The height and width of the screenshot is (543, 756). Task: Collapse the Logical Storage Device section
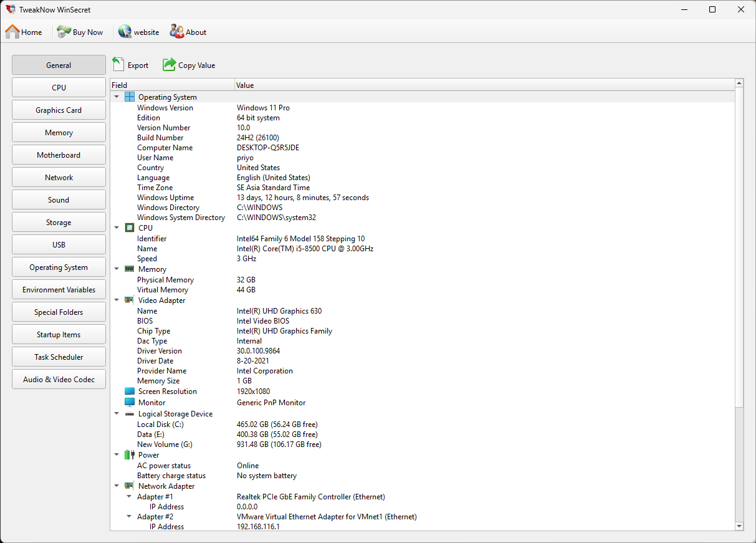tap(117, 413)
